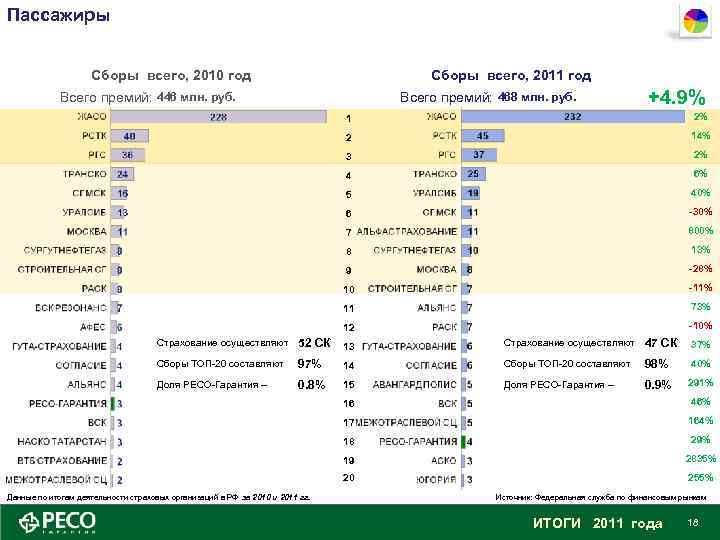
Task: Click the 97% TOP-20 share value
Action: point(309,364)
